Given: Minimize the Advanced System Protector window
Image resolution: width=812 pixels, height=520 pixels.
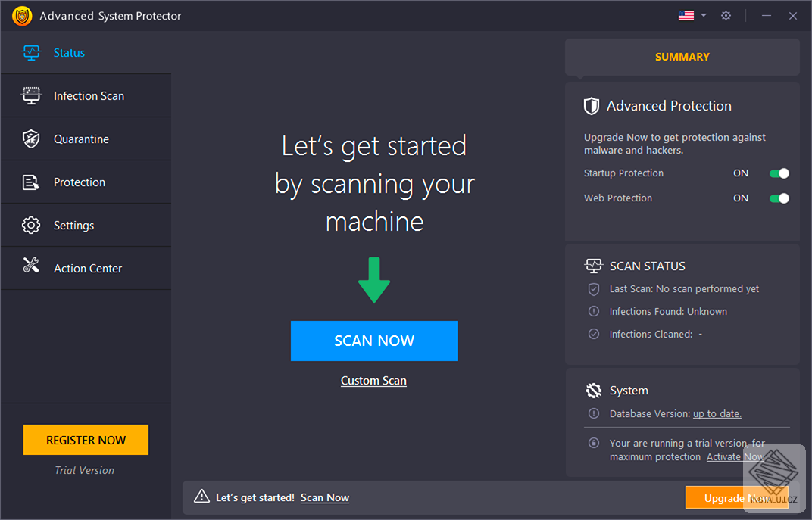Looking at the screenshot, I should 767,16.
